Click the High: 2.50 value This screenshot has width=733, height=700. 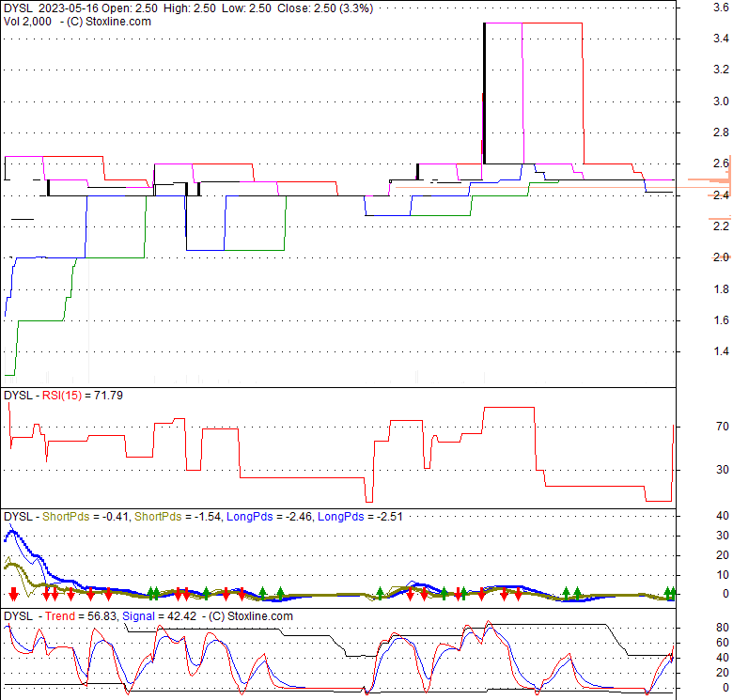click(x=189, y=8)
